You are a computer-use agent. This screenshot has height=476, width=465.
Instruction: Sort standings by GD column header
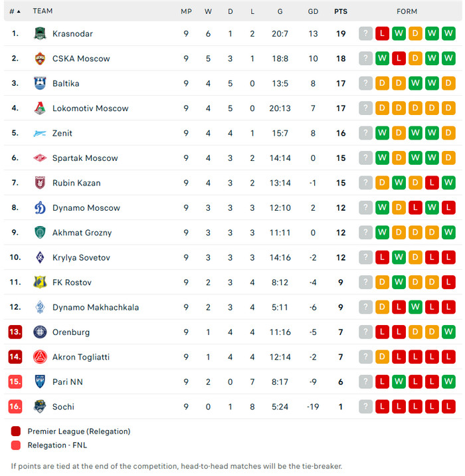(x=314, y=11)
